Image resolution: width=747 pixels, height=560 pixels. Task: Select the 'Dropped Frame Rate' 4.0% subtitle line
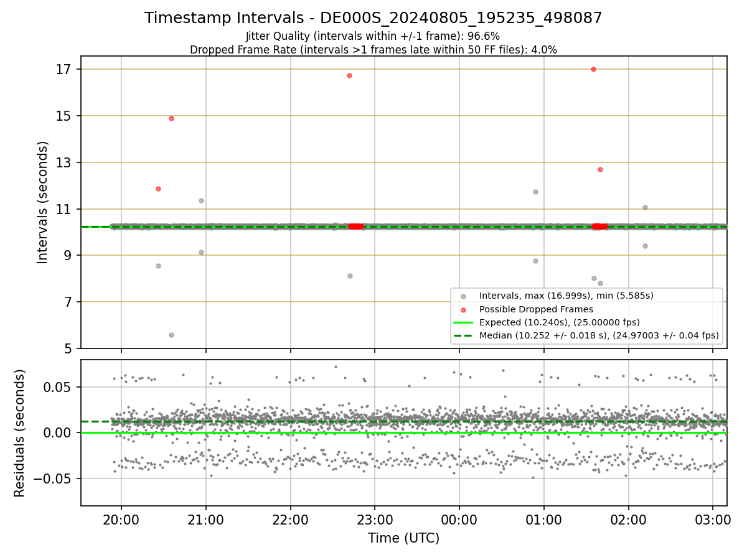[374, 49]
